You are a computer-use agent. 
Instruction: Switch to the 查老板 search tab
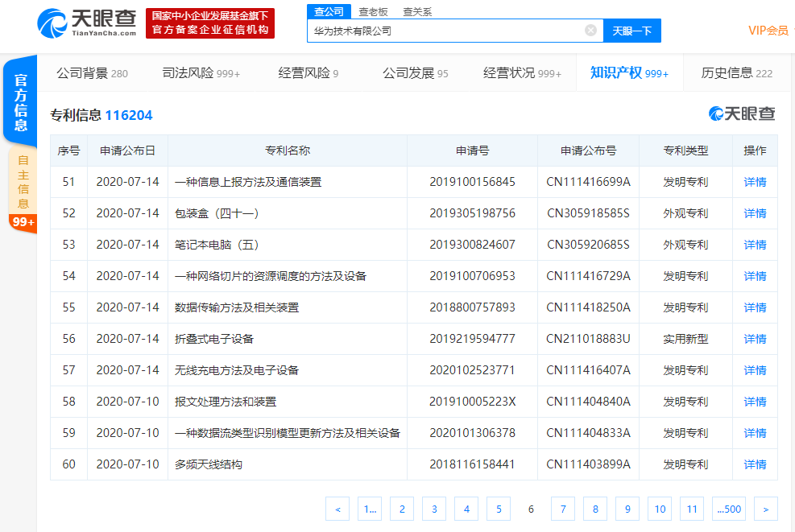click(372, 12)
